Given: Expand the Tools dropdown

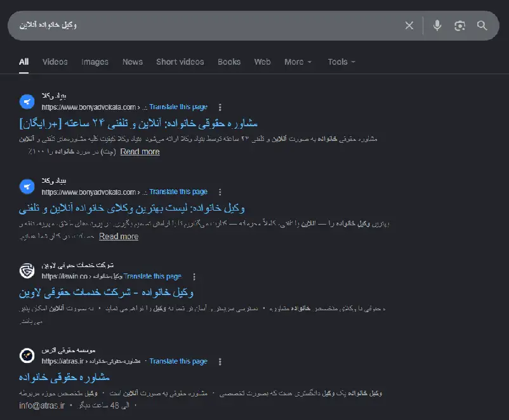Looking at the screenshot, I should (x=341, y=62).
